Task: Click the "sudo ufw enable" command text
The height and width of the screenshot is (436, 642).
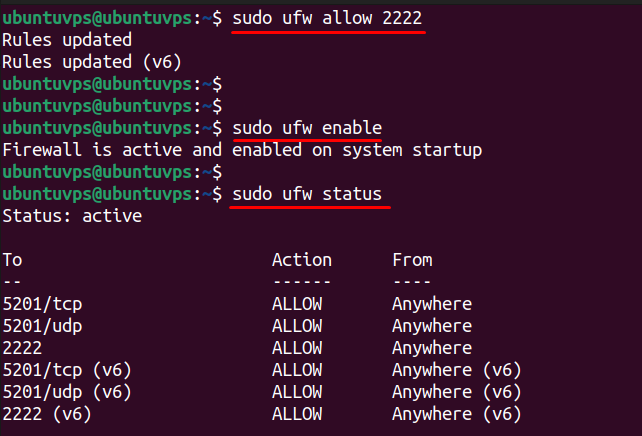Action: coord(306,128)
